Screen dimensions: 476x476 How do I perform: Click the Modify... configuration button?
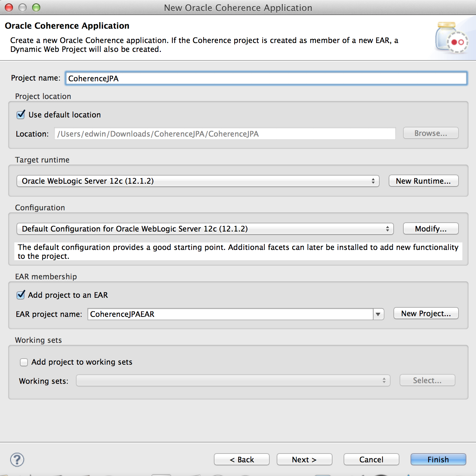[x=431, y=229]
